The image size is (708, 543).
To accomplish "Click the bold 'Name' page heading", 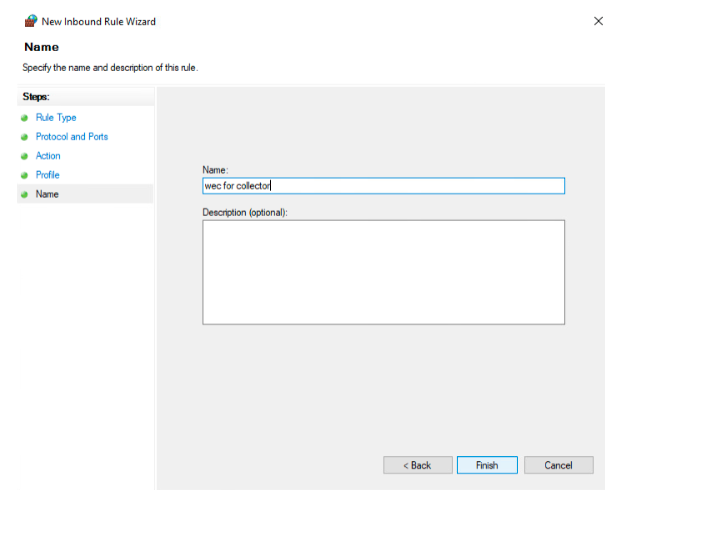I will (42, 47).
